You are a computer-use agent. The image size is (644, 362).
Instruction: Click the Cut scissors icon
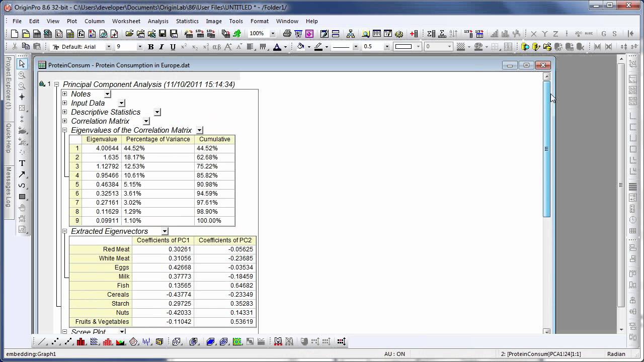pyautogui.click(x=15, y=46)
